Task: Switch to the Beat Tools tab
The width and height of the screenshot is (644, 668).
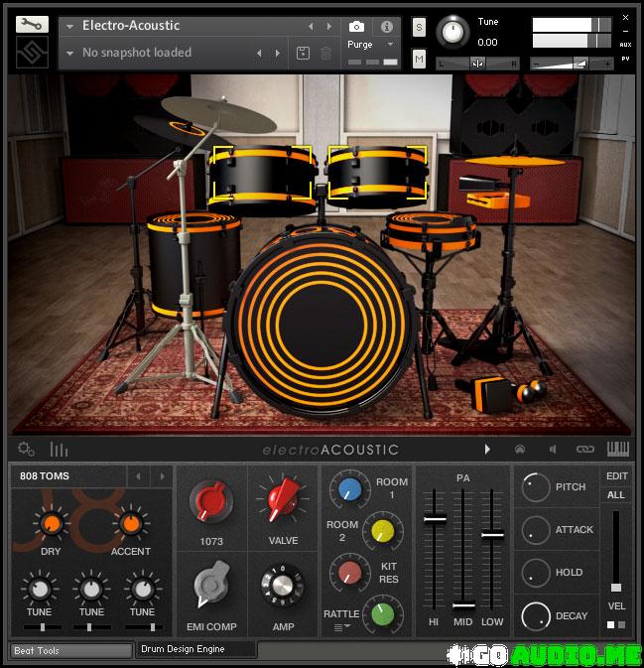Action: 69,650
